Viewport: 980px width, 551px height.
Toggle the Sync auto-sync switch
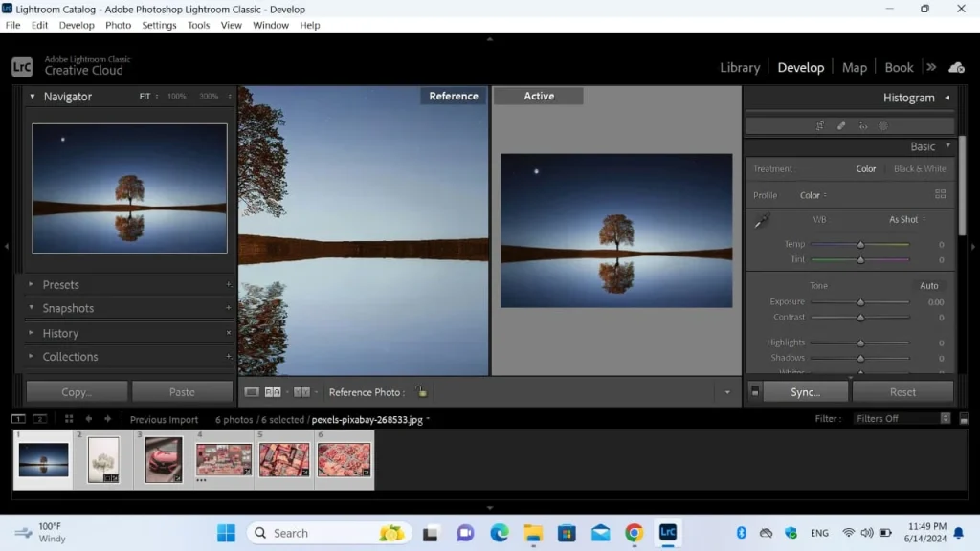pos(754,392)
